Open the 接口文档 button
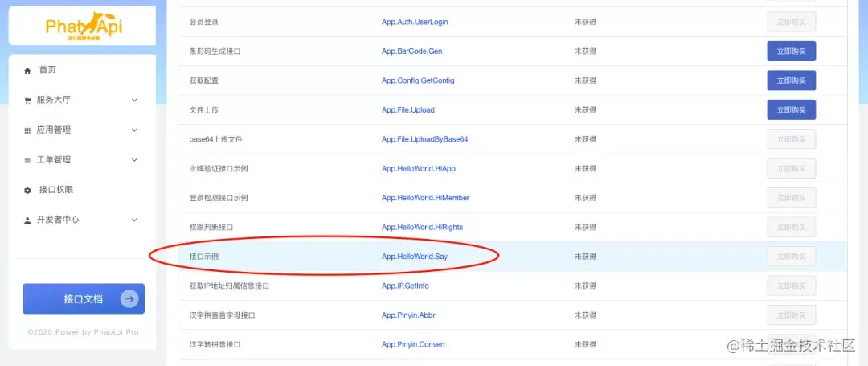Screen dimensions: 868x366 pos(84,299)
